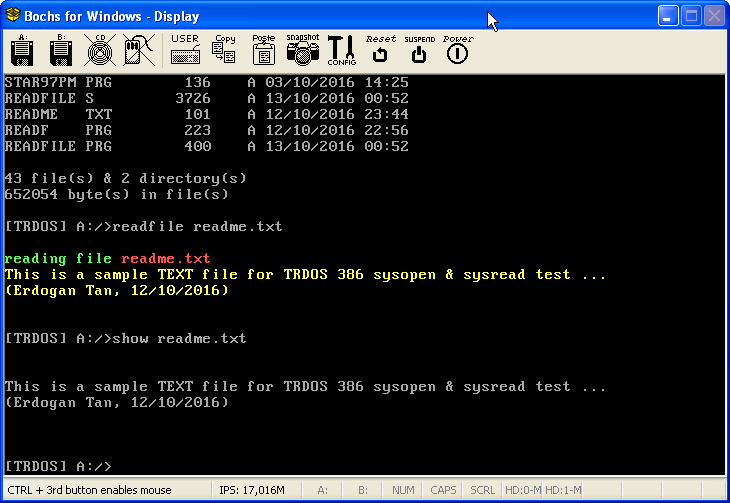Click the floppy B: drive icon
Viewport: 730px width, 503px height.
pyautogui.click(x=60, y=50)
